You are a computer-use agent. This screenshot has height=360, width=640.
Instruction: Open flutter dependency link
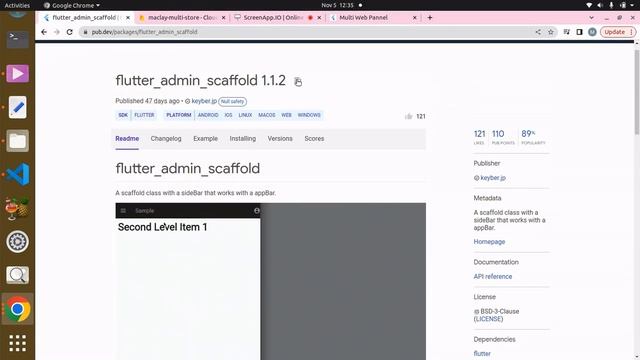click(482, 353)
